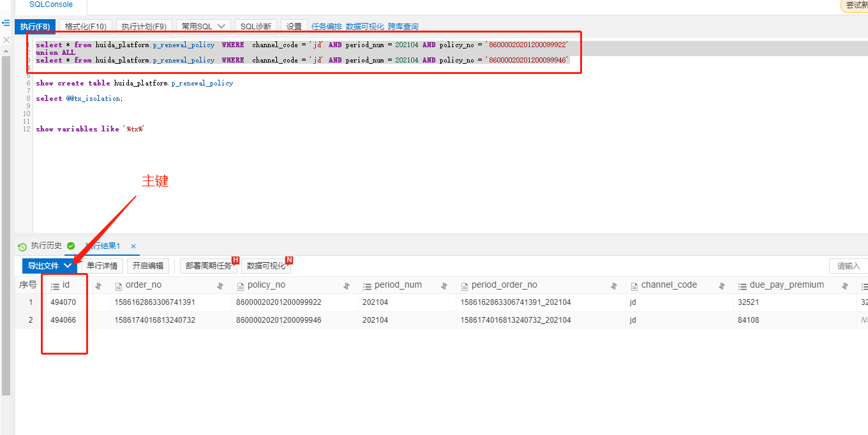Click row number 2 in 序号 column
The width and height of the screenshot is (868, 435).
click(x=30, y=320)
